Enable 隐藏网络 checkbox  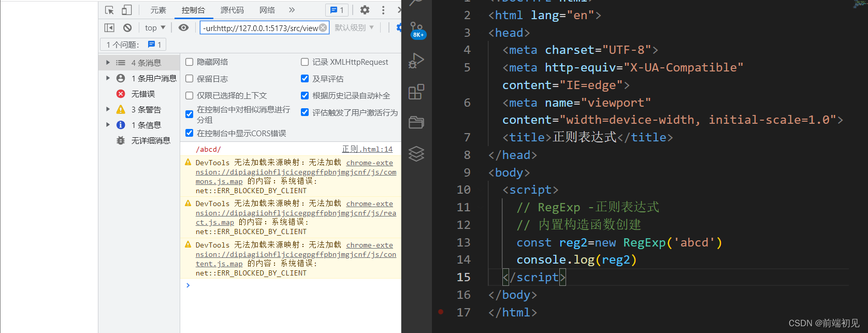pos(190,62)
